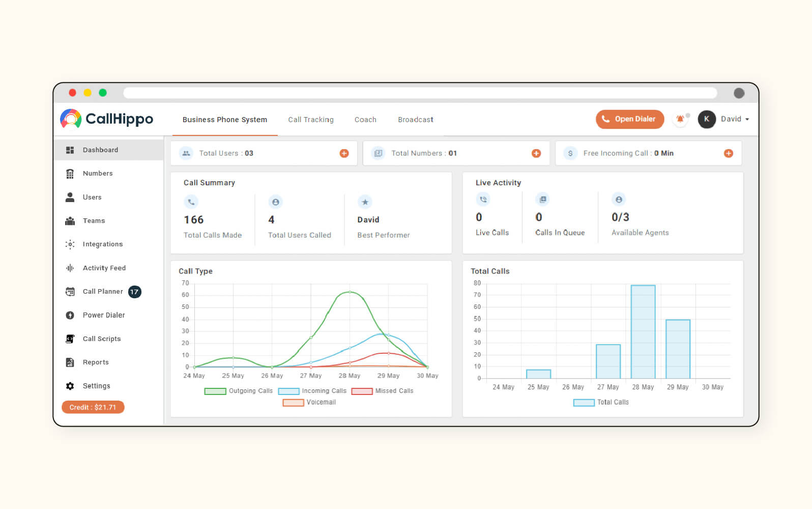Click the Integrations icon

point(70,244)
